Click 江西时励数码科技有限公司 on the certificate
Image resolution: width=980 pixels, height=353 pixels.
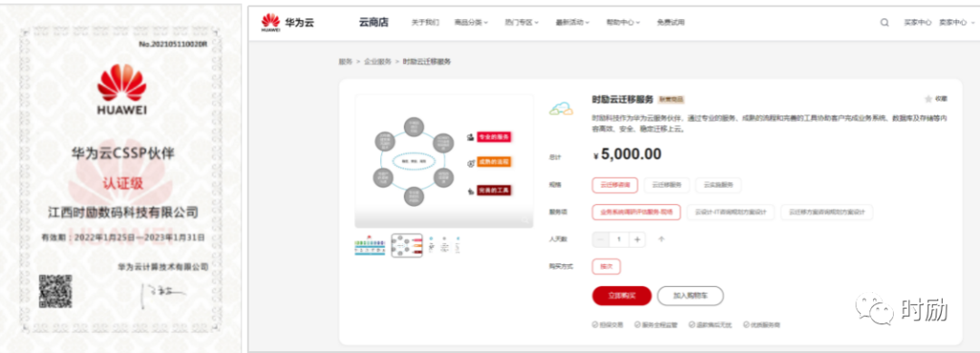pyautogui.click(x=122, y=212)
